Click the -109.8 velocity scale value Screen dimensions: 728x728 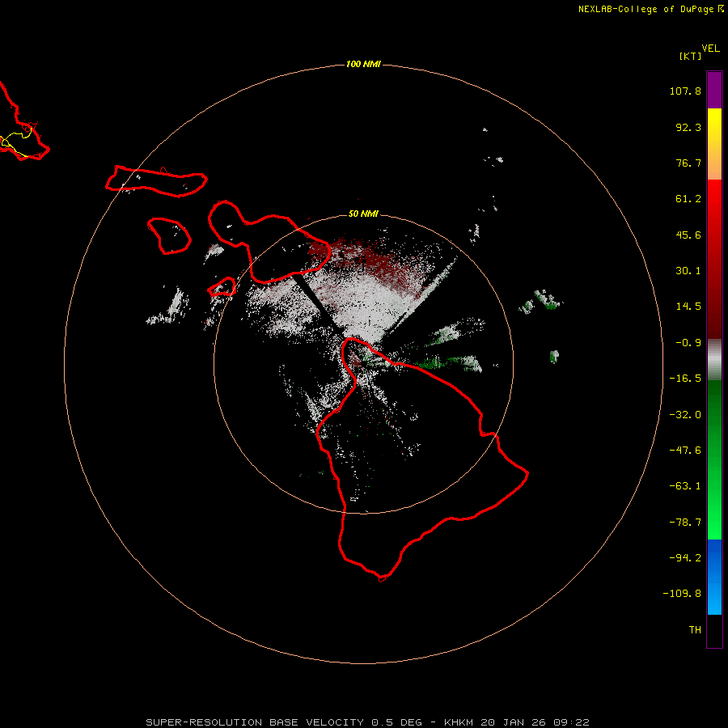[682, 594]
